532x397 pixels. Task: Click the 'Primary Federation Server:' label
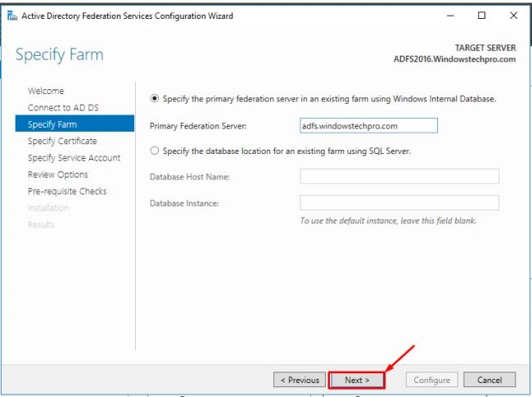tap(198, 126)
